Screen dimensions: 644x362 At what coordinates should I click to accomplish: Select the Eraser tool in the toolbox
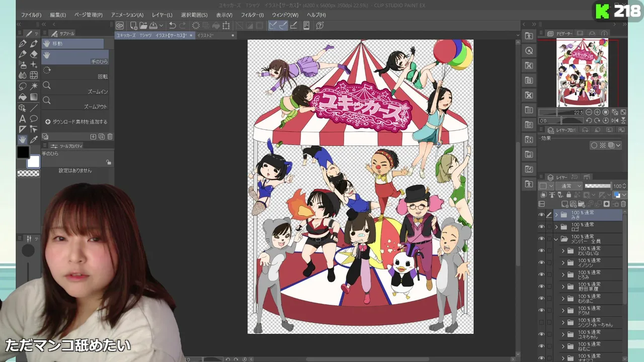pyautogui.click(x=34, y=54)
